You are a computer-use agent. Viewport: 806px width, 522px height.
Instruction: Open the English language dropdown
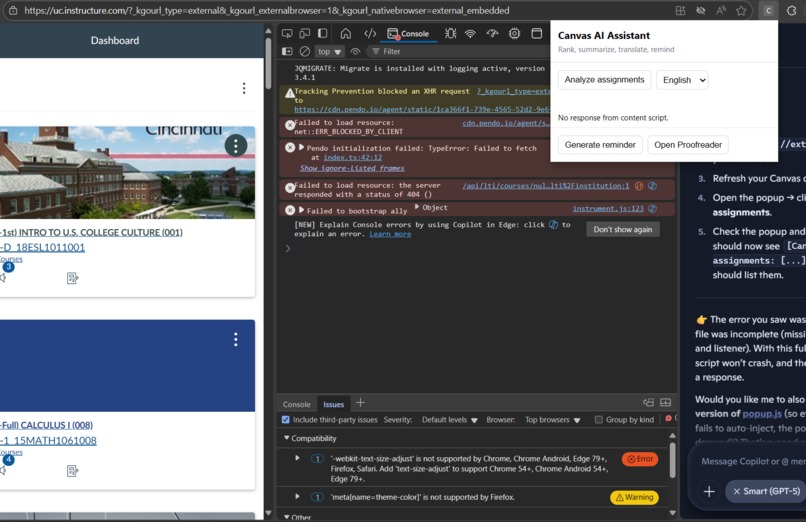[x=682, y=80]
